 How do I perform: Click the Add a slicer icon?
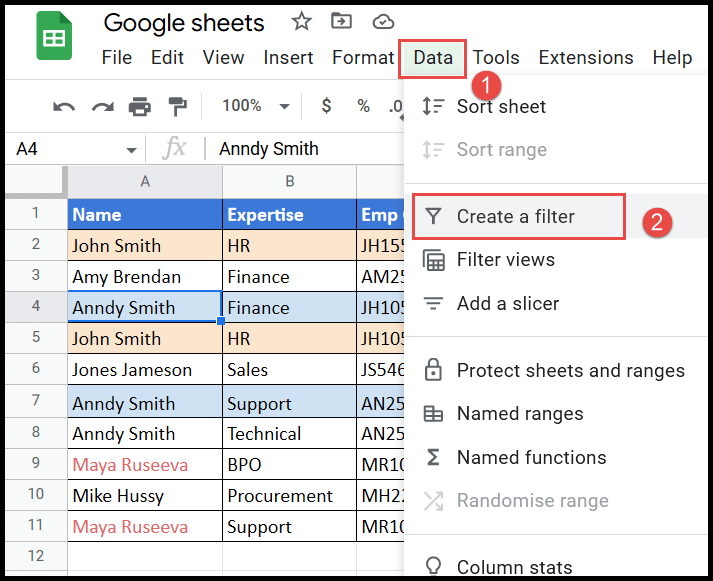tap(433, 303)
